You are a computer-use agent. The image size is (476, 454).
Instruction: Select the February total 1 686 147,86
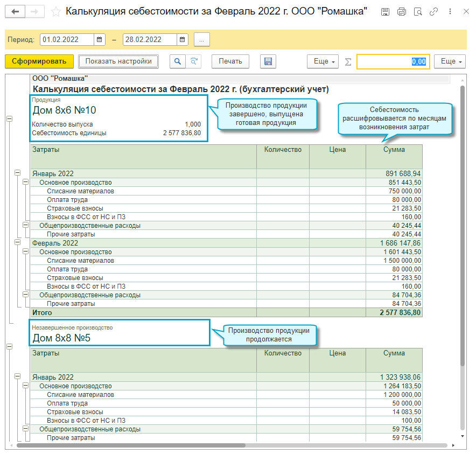point(400,243)
